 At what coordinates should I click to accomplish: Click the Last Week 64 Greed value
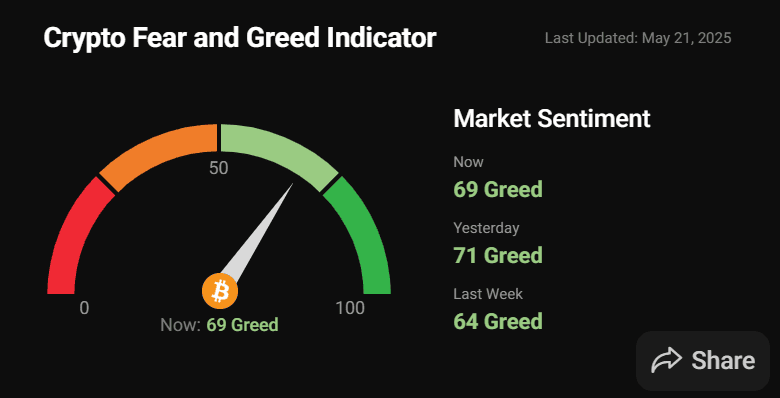click(497, 321)
